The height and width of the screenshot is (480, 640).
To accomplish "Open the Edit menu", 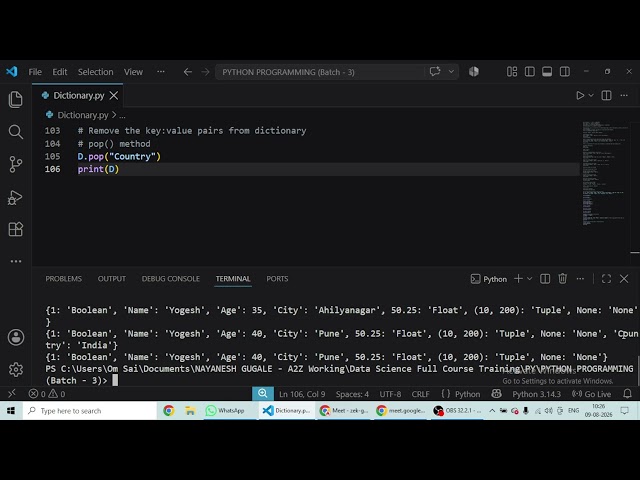I will click(x=60, y=72).
